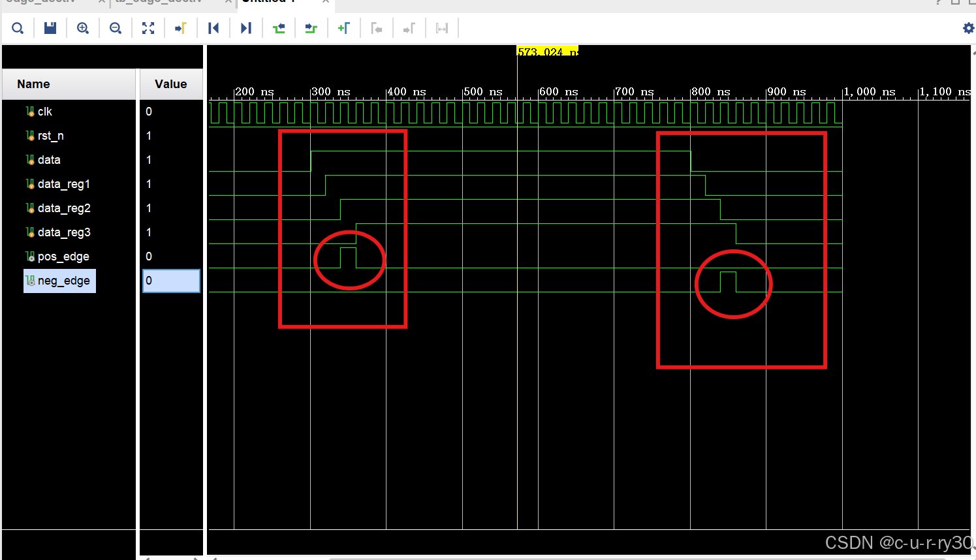
Task: Click the 600 ns ruler mark
Action: tap(559, 92)
